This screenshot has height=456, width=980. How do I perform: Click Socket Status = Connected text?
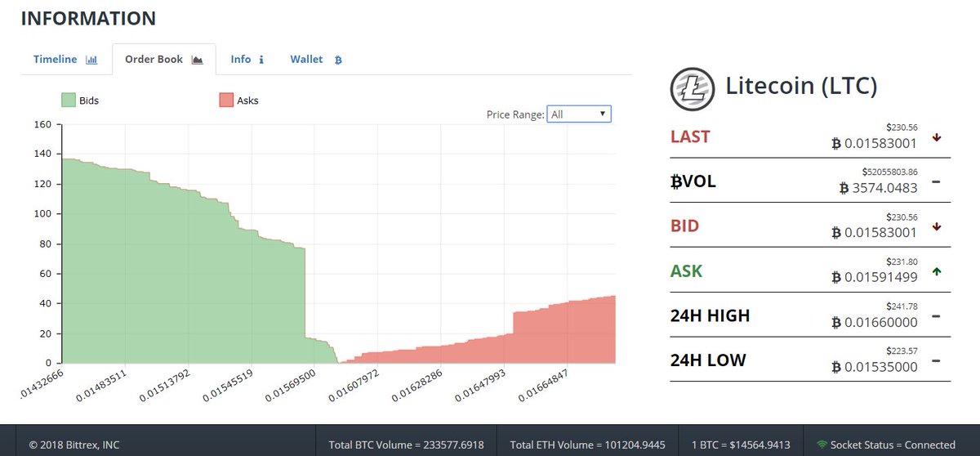893,445
